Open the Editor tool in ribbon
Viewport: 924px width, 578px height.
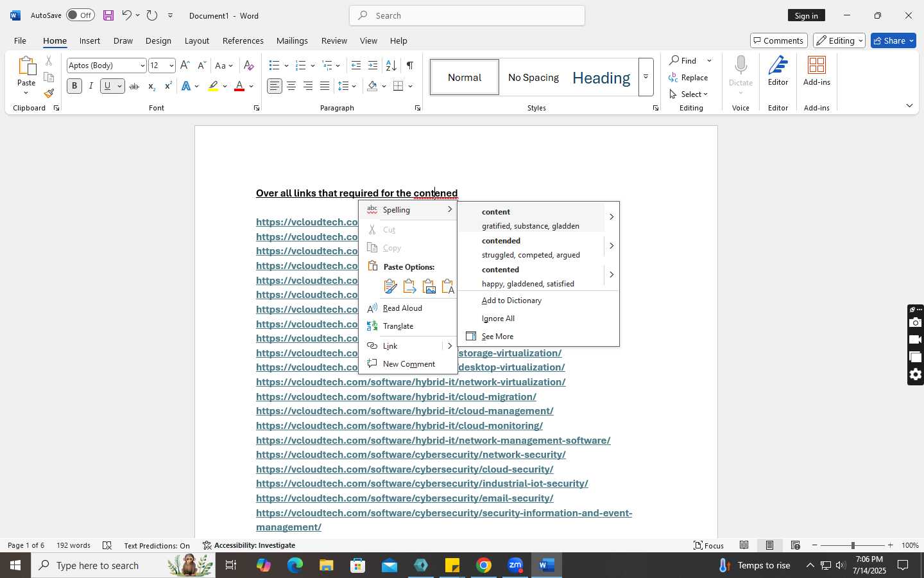click(778, 71)
